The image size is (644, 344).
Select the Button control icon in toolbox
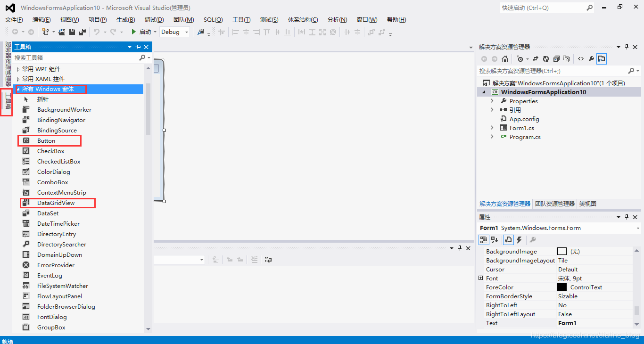26,141
